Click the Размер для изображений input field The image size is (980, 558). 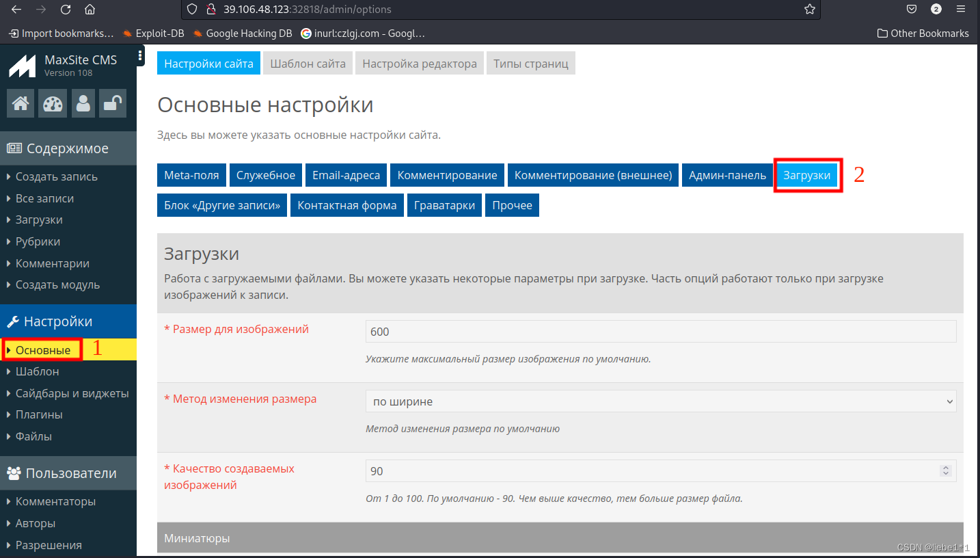[x=661, y=332]
